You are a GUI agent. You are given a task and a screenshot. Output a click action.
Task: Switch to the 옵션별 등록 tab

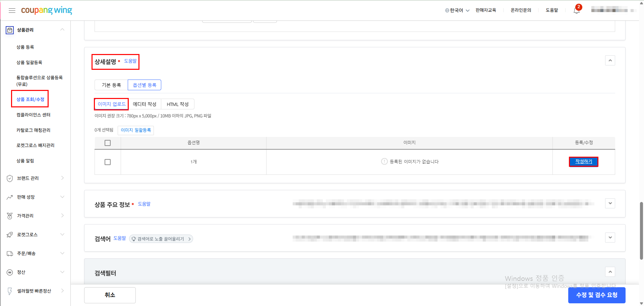click(x=144, y=85)
